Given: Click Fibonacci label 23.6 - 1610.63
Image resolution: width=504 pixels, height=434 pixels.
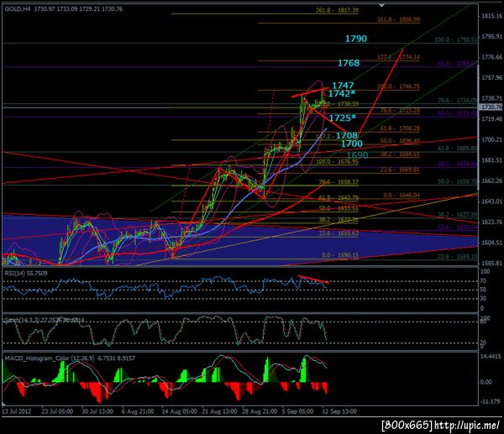Looking at the screenshot, I should (x=339, y=233).
